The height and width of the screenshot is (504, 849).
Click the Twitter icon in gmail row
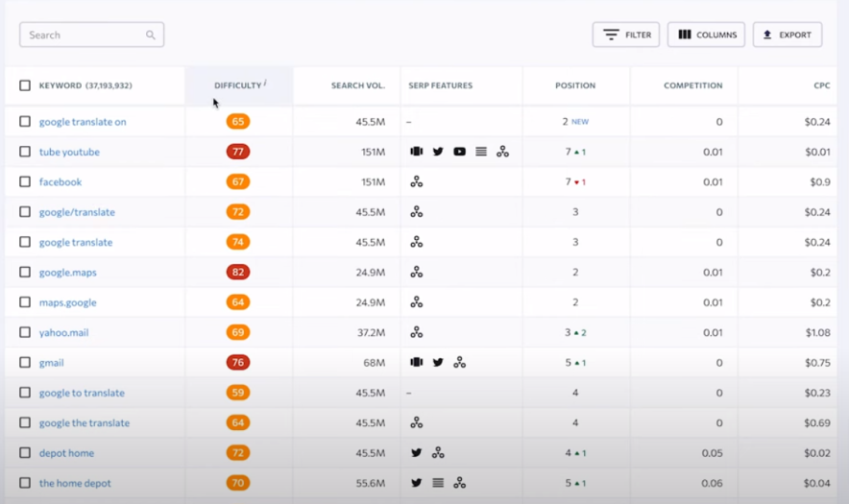click(438, 362)
